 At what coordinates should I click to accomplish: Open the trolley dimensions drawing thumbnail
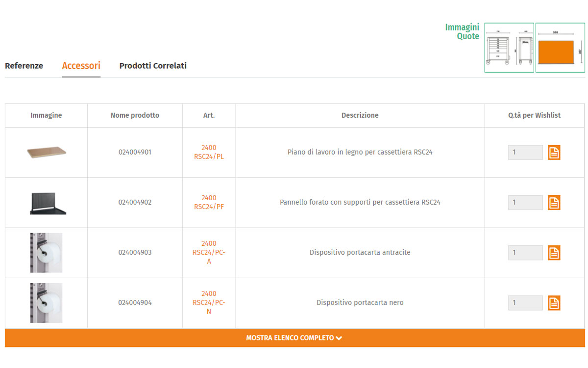click(x=509, y=48)
